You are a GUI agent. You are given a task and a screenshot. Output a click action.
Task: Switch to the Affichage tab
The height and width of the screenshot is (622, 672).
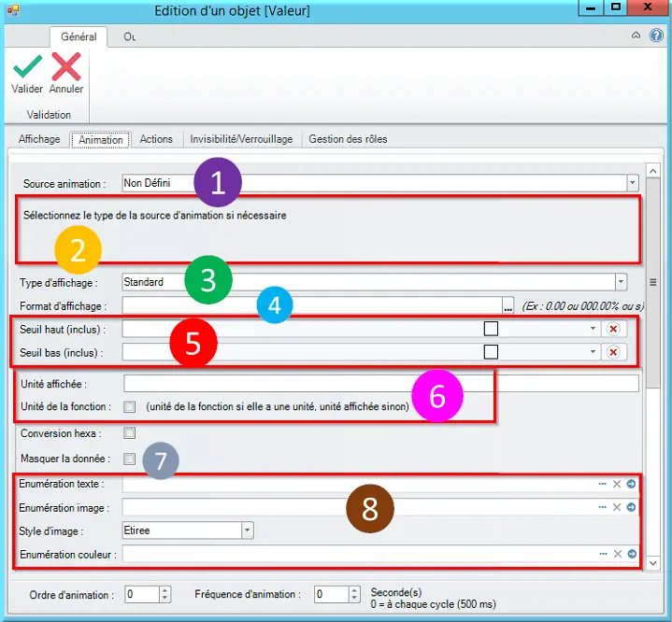click(39, 139)
